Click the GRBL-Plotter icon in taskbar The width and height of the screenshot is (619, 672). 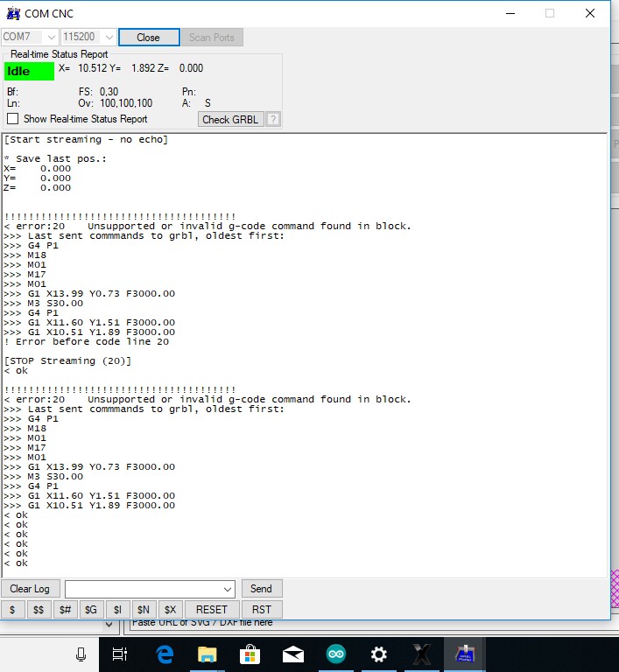(x=465, y=654)
